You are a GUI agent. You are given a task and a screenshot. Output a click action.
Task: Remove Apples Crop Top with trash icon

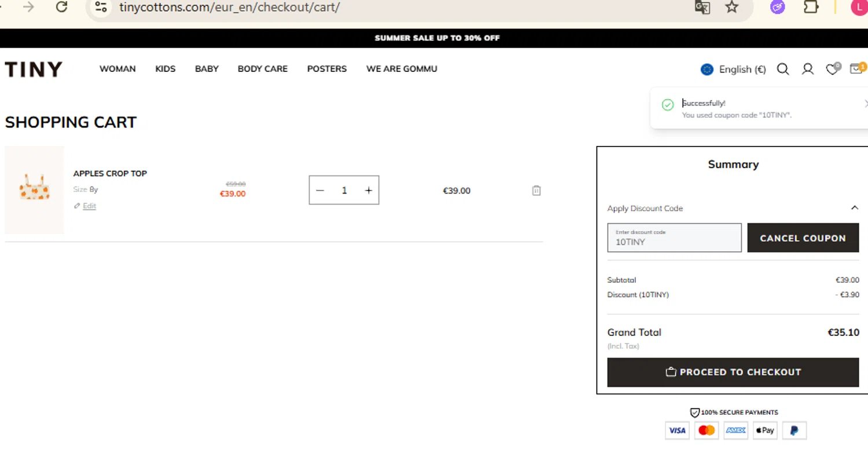(536, 191)
